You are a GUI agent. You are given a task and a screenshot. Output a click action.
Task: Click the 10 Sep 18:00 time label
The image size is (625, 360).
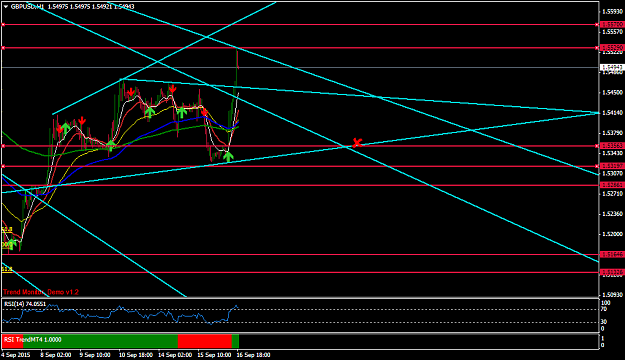(x=135, y=355)
